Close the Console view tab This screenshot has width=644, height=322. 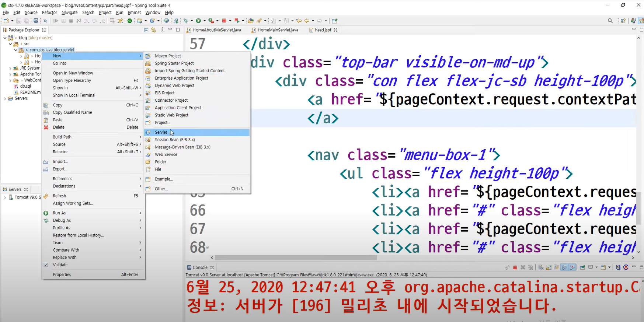tap(212, 267)
